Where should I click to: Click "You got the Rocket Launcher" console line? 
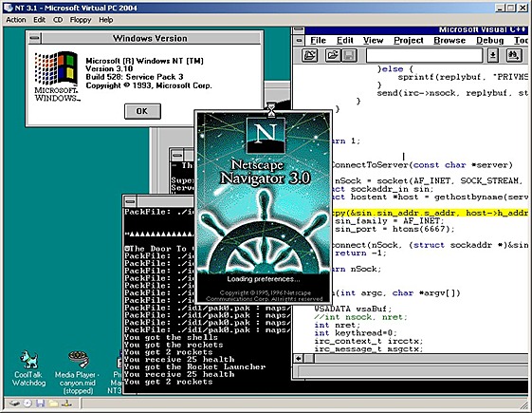[x=194, y=366]
